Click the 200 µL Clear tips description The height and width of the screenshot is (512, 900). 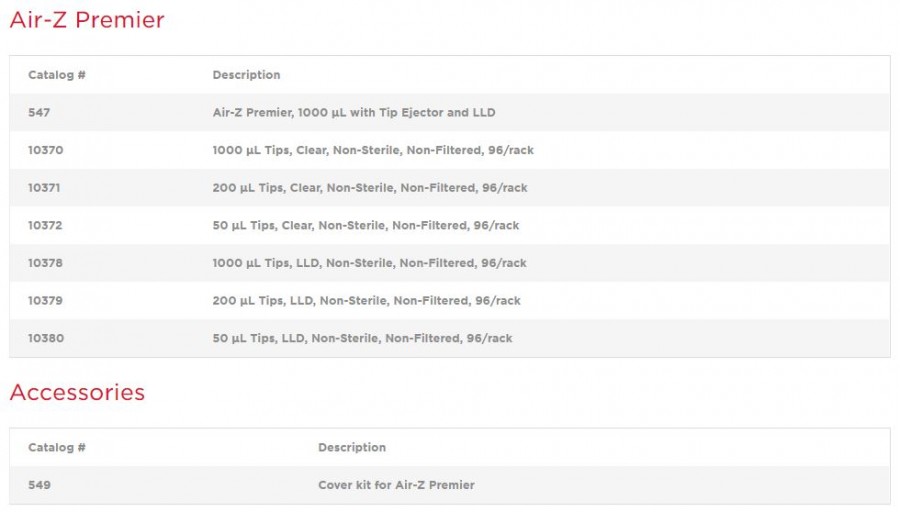(x=369, y=188)
